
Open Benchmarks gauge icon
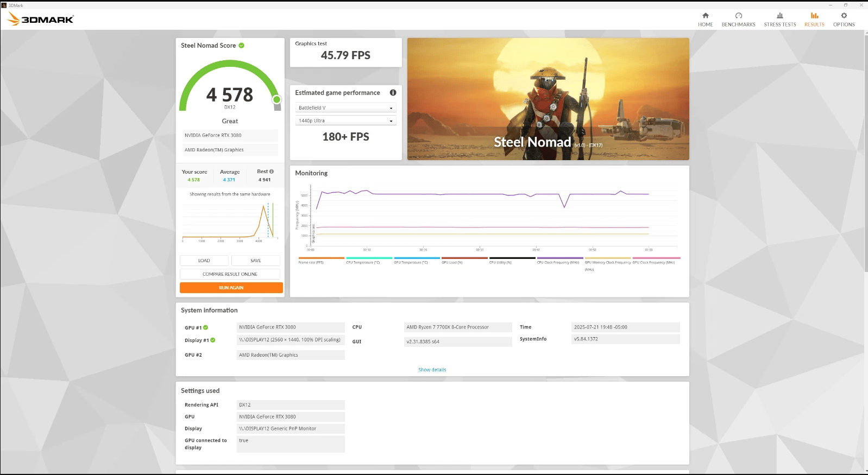(738, 16)
